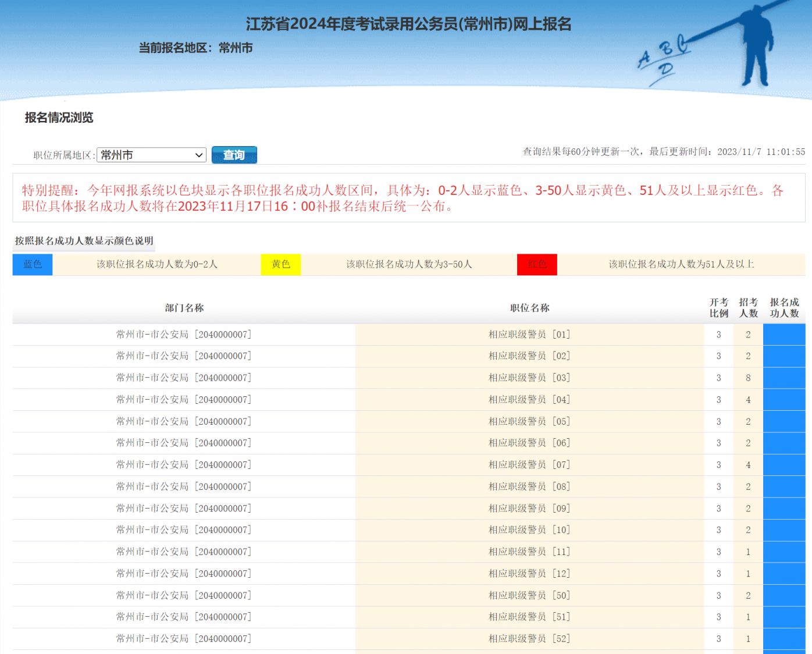The height and width of the screenshot is (654, 812).
Task: Click the blue status block for position [04]
Action: [x=784, y=400]
